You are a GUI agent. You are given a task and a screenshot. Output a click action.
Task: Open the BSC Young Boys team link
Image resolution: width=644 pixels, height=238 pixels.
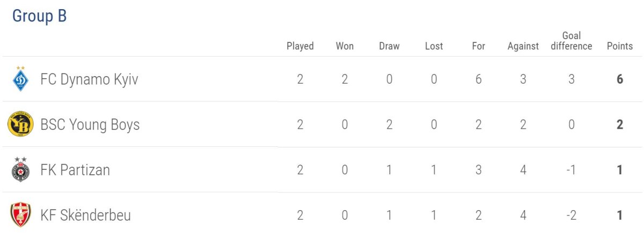point(90,125)
